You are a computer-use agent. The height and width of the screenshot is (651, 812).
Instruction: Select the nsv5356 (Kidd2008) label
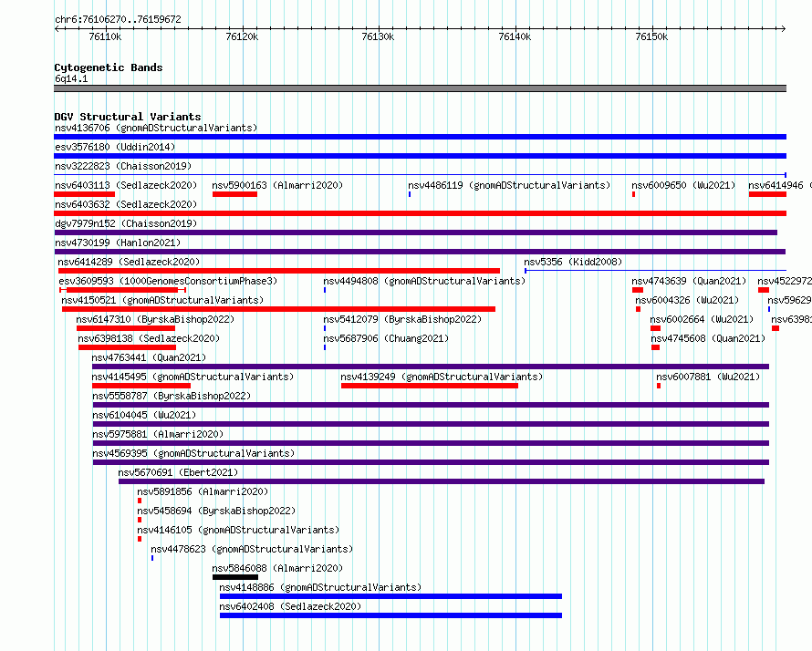[573, 262]
